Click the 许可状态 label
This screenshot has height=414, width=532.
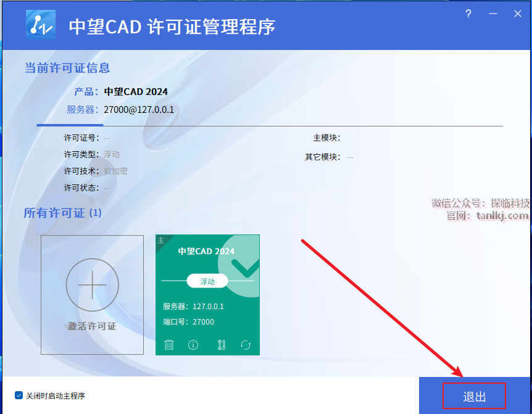point(81,188)
